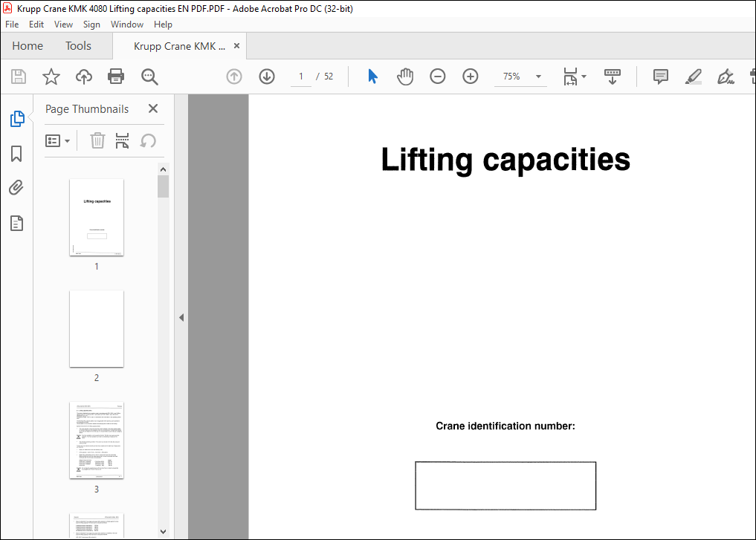Screen dimensions: 756x540
Task: Switch to the Tools tab
Action: (78, 46)
